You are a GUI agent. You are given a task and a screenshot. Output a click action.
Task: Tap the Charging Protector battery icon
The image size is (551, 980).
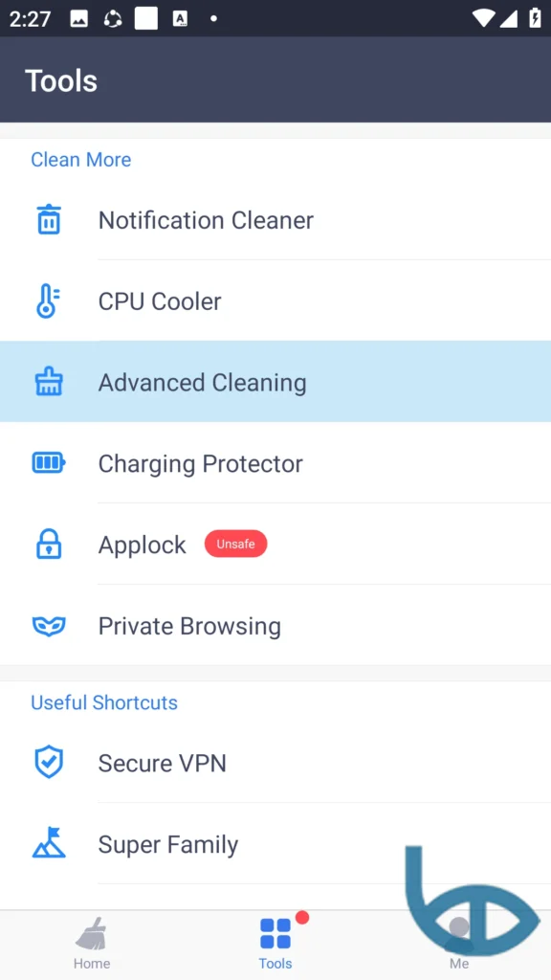[49, 463]
